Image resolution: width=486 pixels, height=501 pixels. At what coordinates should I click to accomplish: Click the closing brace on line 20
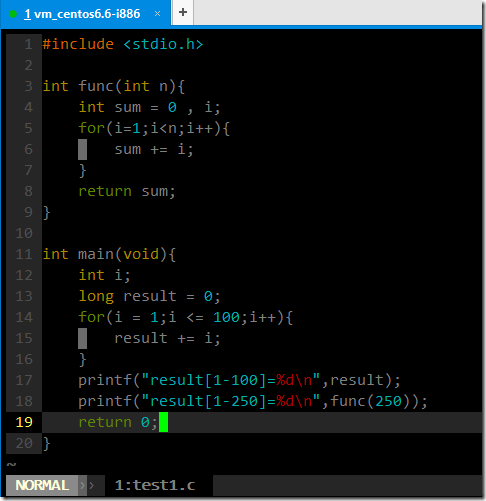[x=47, y=444]
